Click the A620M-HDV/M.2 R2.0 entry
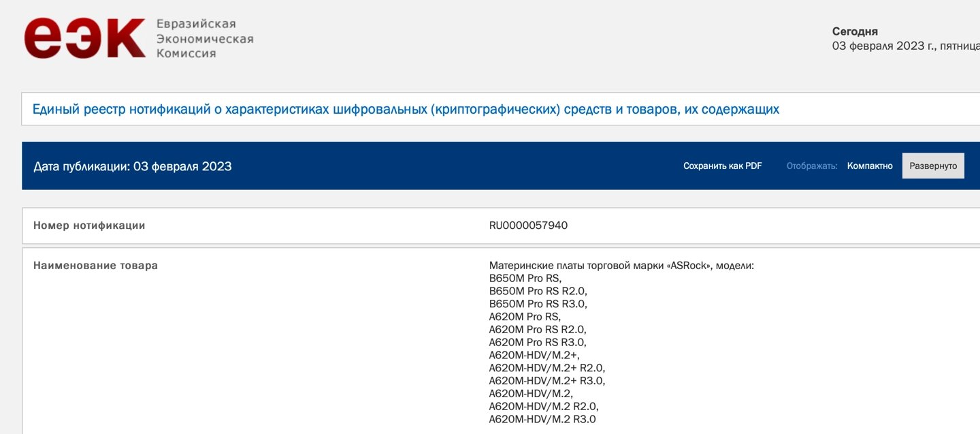 543,406
